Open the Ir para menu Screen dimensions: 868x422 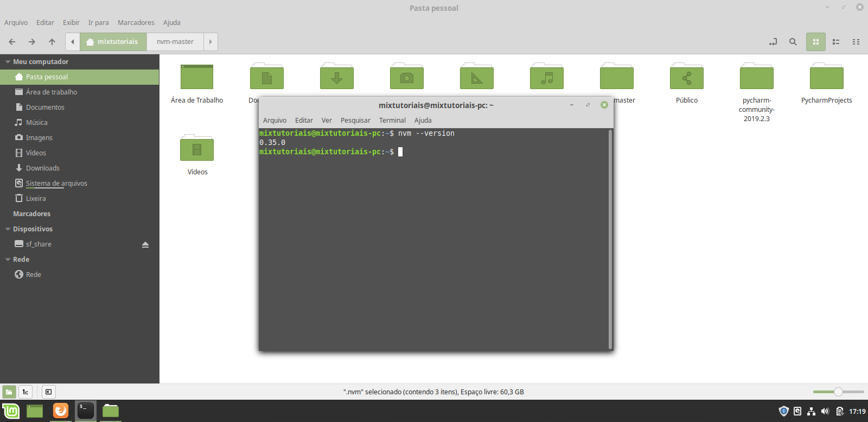point(98,23)
